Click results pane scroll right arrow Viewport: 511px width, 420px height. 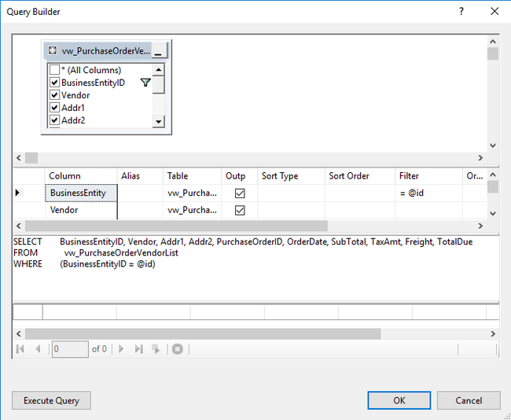coord(493,334)
